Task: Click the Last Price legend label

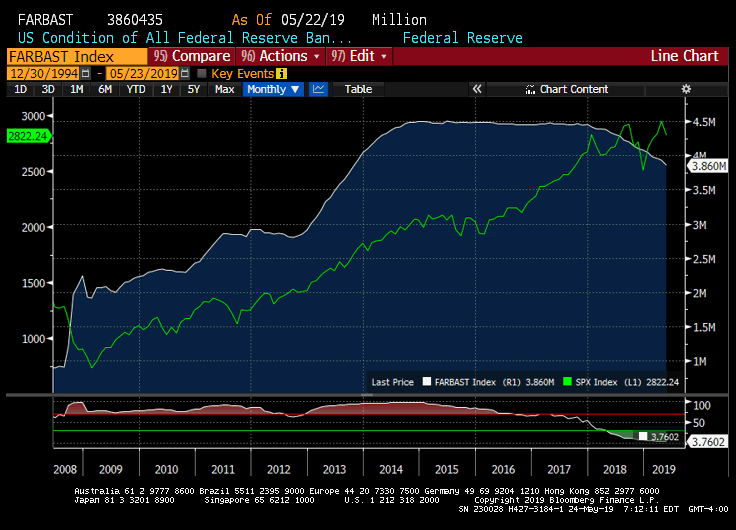Action: [392, 382]
